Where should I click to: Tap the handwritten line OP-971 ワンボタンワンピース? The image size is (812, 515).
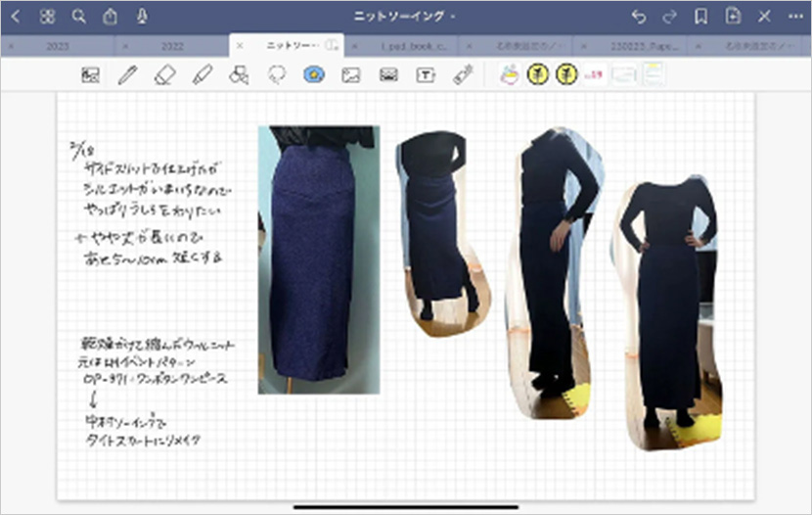tap(156, 379)
